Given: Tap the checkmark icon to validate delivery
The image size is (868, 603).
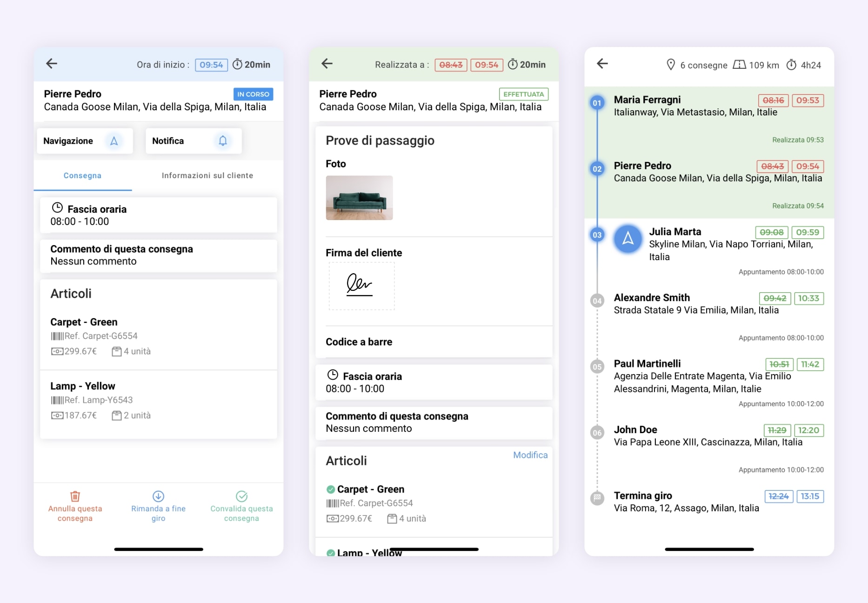Looking at the screenshot, I should 241,496.
